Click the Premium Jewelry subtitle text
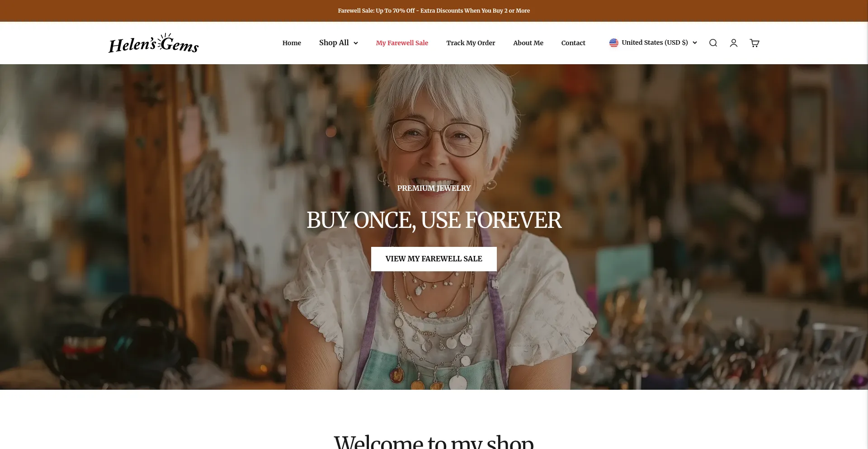The image size is (868, 449). pos(434,188)
